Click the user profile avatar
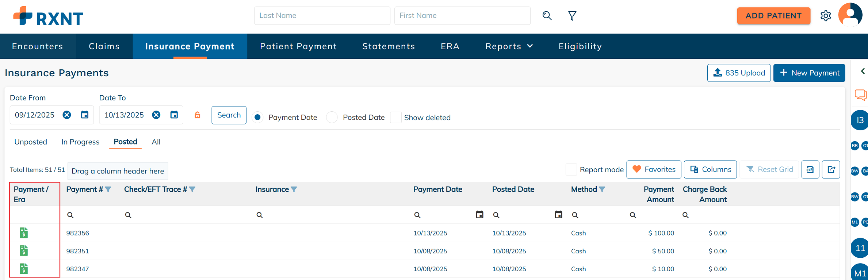The width and height of the screenshot is (868, 280). tap(850, 15)
